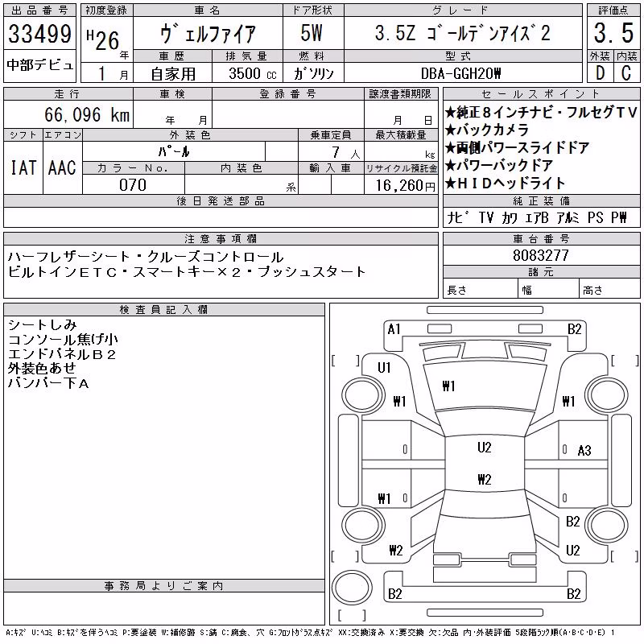The height and width of the screenshot is (644, 644).
Task: Click color number 070
Action: tap(133, 185)
